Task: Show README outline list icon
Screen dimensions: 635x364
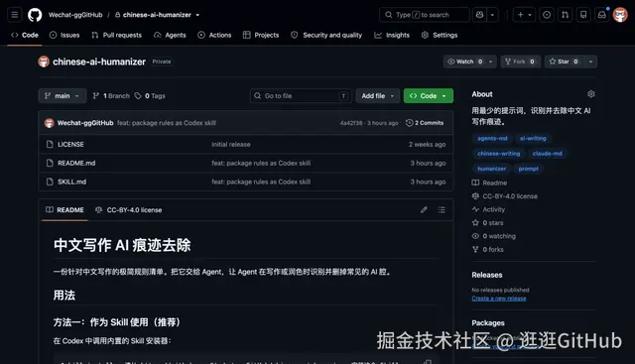Action: (x=442, y=209)
